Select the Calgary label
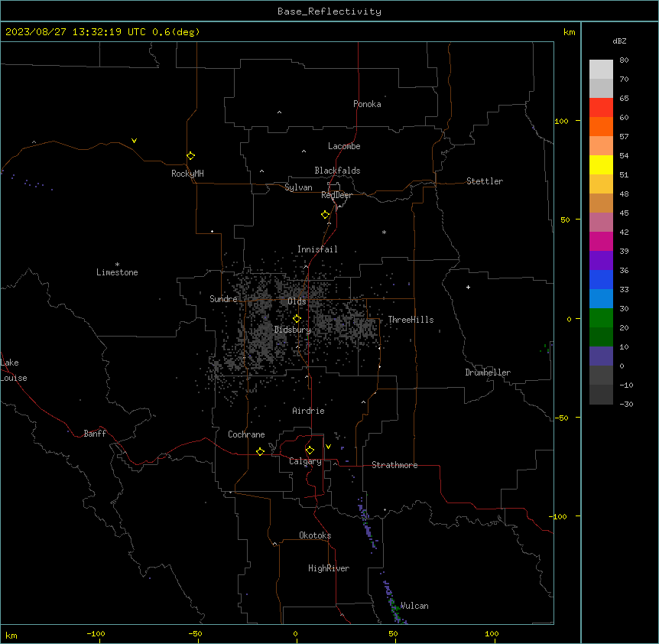 (x=305, y=461)
